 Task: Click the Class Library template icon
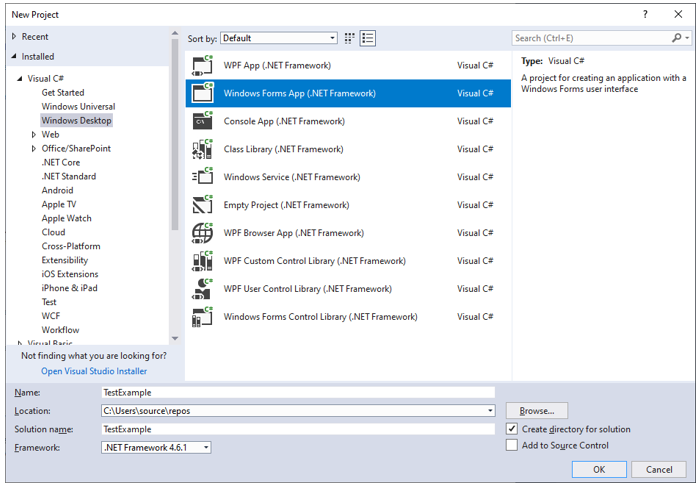pyautogui.click(x=202, y=149)
